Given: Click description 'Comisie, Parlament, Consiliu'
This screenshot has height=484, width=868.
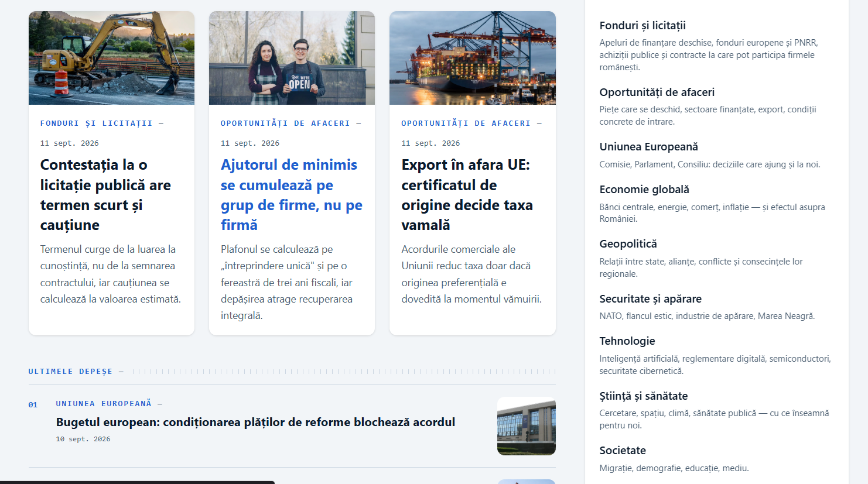Looking at the screenshot, I should (x=709, y=164).
